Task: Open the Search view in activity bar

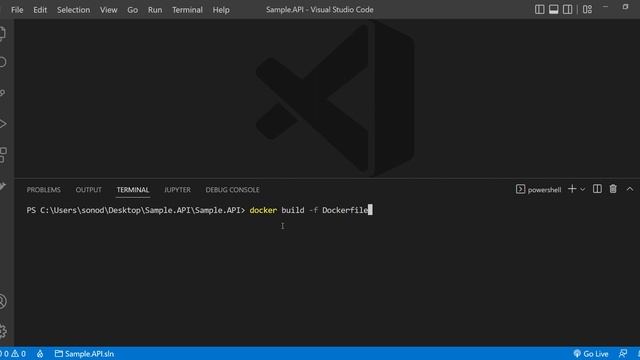Action: [3, 62]
